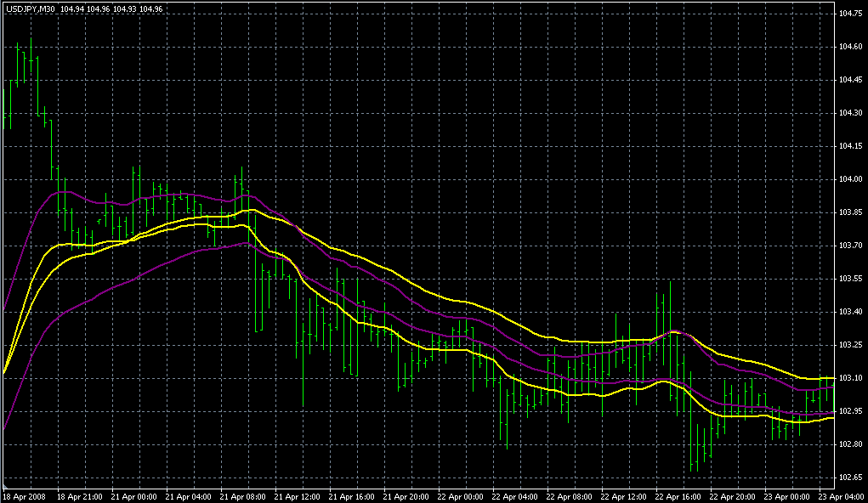Select the 22 Apr 16:00 time label
Viewport: 868px width, 503px height.
click(678, 496)
